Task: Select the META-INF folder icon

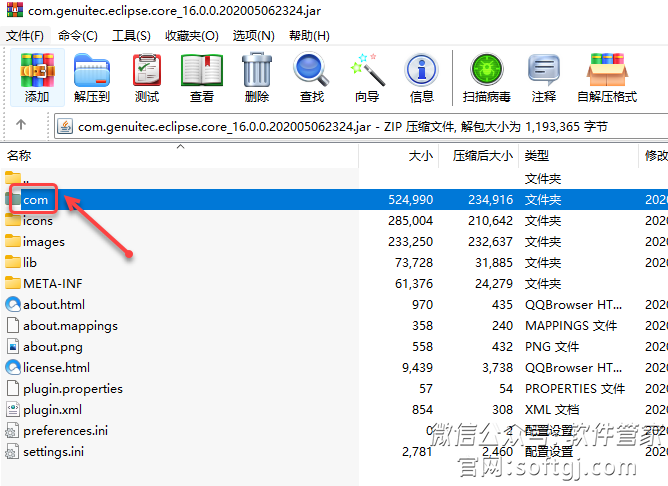Action: tap(13, 283)
